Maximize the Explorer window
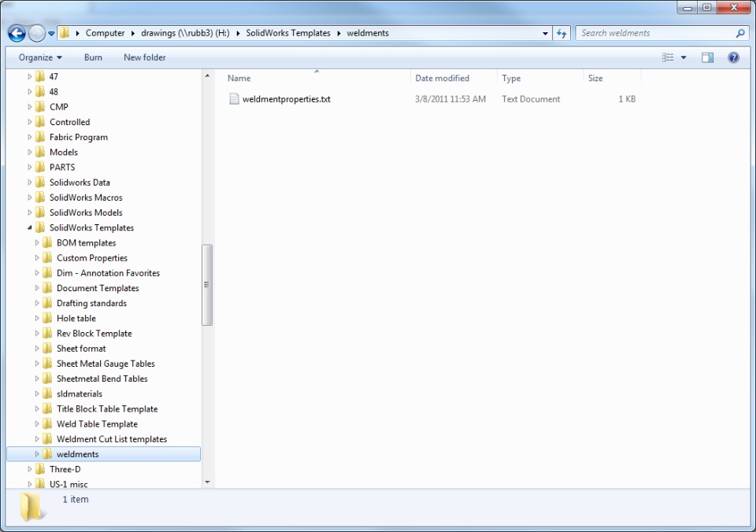 click(707, 7)
